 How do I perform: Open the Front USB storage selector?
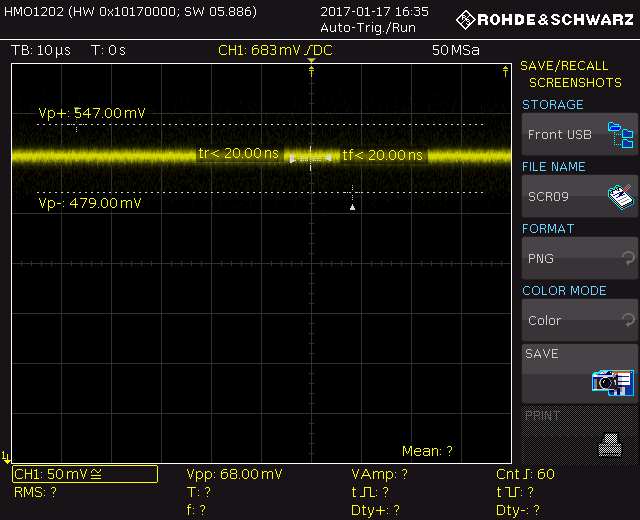(x=580, y=134)
